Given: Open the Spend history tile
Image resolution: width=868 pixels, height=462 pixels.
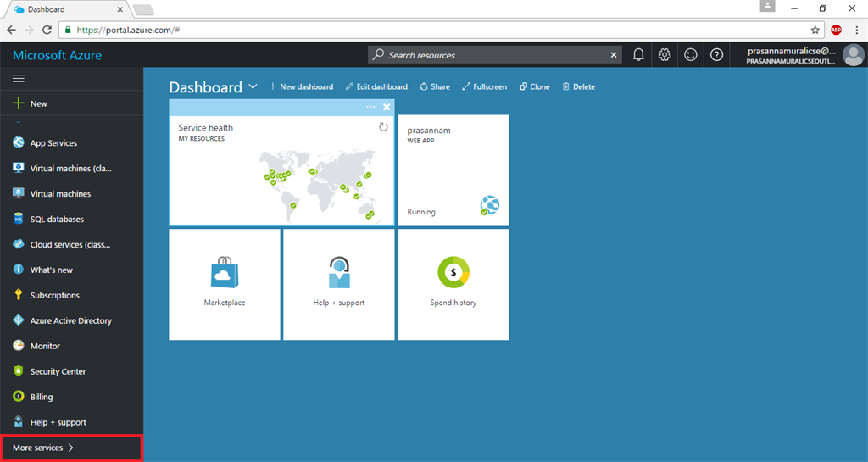Looking at the screenshot, I should (453, 284).
